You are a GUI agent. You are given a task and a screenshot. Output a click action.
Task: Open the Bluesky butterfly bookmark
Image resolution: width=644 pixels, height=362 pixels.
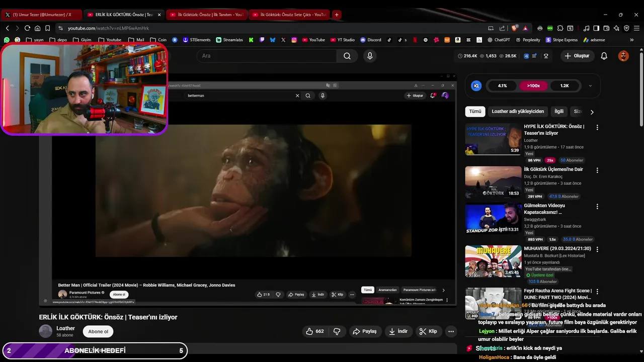pyautogui.click(x=273, y=40)
